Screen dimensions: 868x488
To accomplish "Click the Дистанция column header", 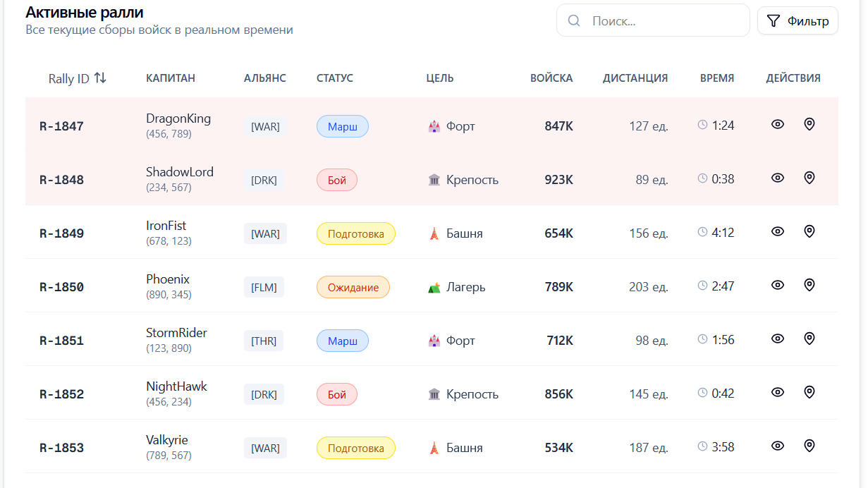I will pyautogui.click(x=635, y=78).
